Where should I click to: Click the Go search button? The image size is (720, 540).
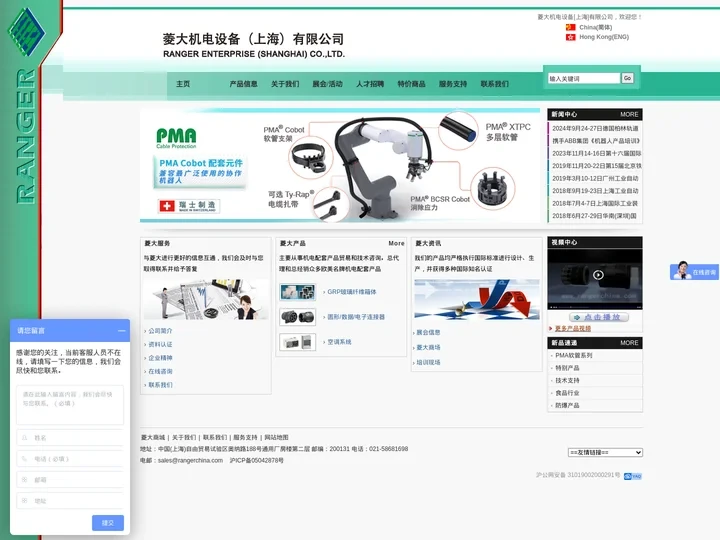(x=627, y=78)
